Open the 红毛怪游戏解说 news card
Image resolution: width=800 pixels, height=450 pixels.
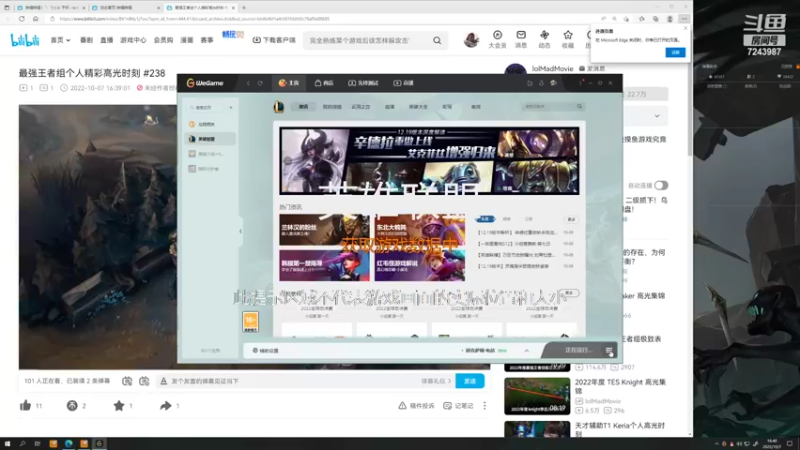click(419, 265)
